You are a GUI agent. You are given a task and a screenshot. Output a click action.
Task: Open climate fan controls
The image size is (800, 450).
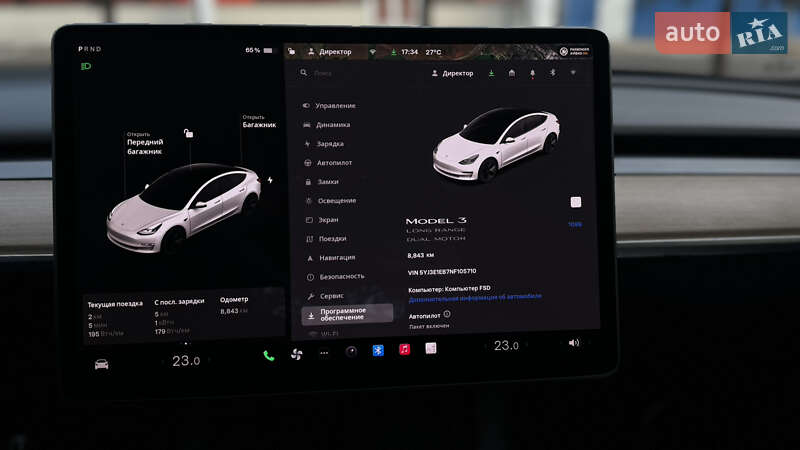coord(296,354)
